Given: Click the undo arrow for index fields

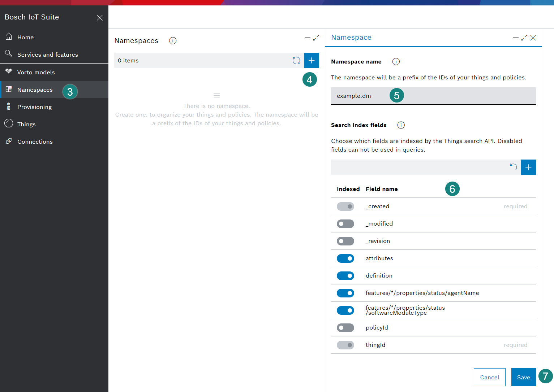Looking at the screenshot, I should click(513, 167).
